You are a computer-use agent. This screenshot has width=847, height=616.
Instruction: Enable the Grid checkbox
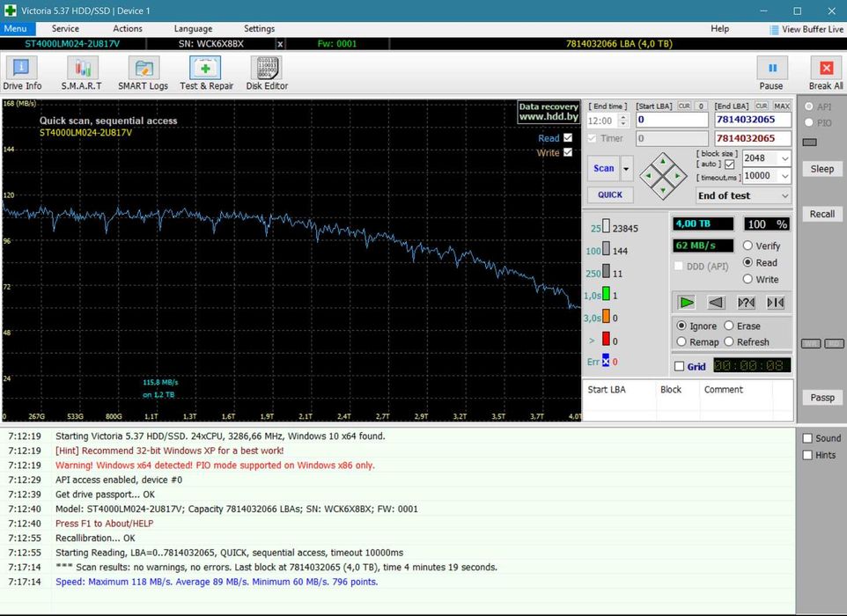(679, 367)
